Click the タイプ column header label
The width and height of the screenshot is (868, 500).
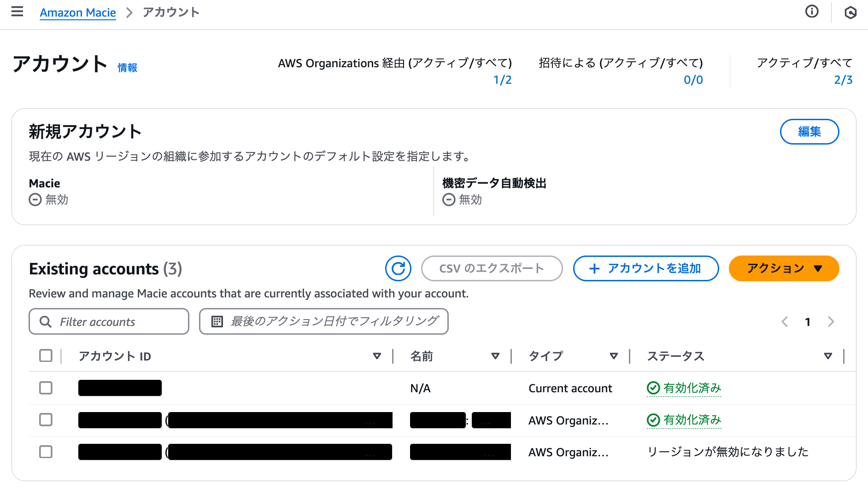click(545, 356)
